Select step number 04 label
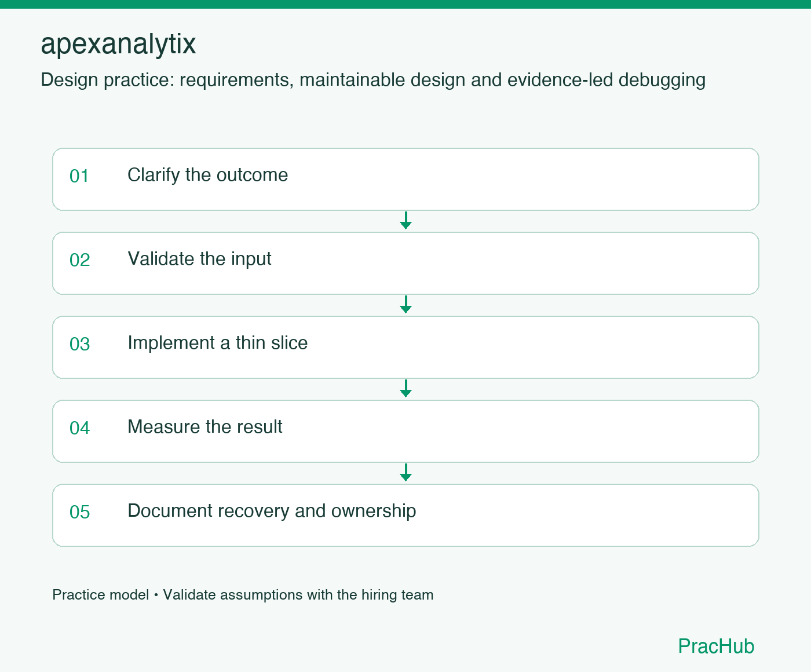The width and height of the screenshot is (811, 672). pyautogui.click(x=79, y=428)
